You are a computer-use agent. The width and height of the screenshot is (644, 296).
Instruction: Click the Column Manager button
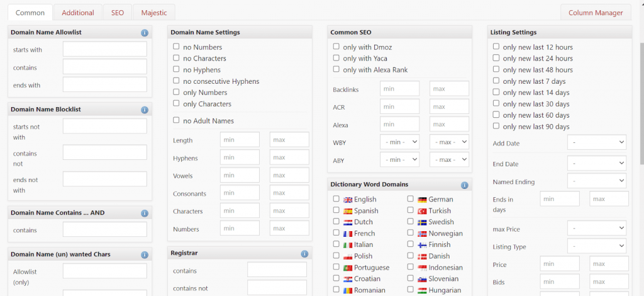596,13
